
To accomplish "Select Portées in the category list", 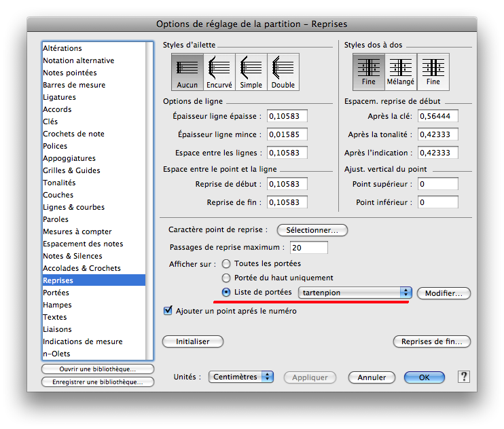I will click(56, 293).
